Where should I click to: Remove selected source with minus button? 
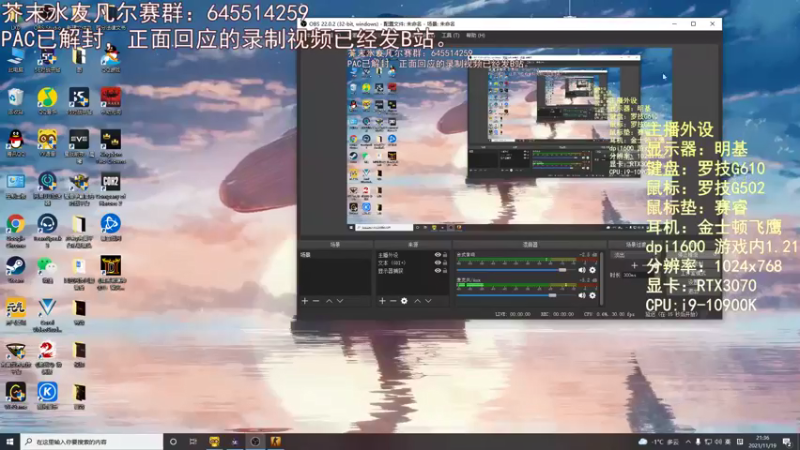pos(393,301)
